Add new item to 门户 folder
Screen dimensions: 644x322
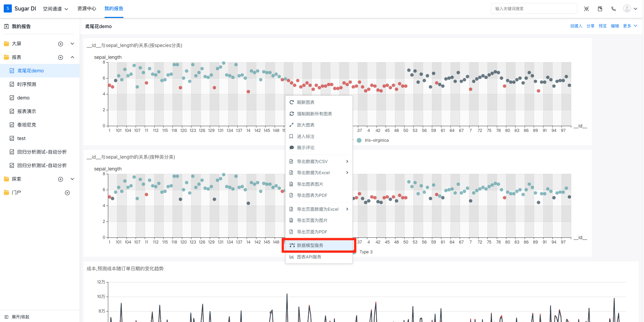[x=67, y=193]
